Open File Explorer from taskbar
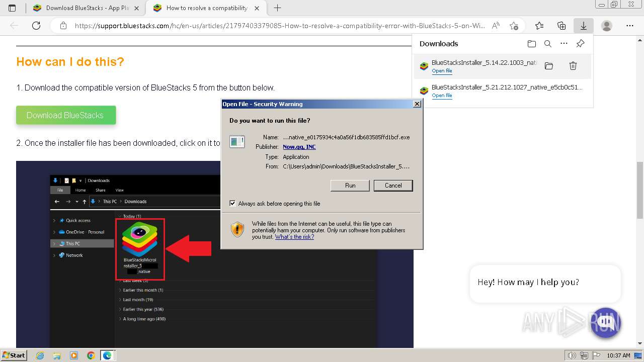 click(57, 355)
